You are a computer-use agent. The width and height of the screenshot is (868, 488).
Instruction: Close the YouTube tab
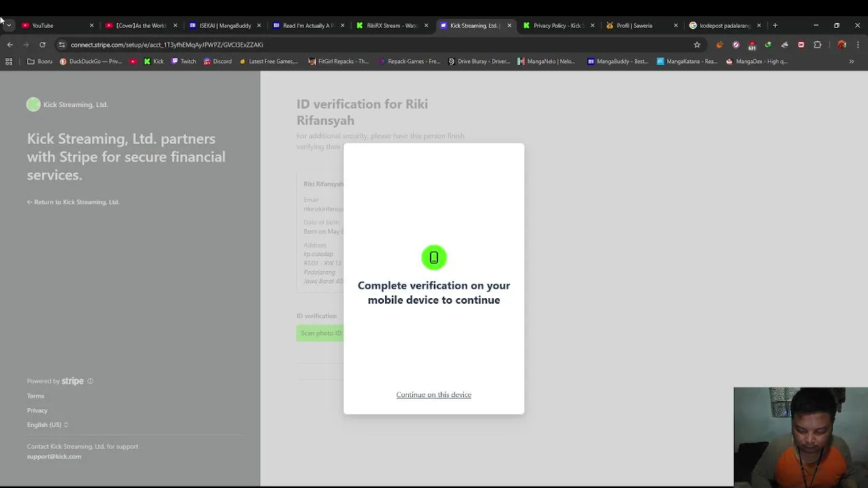pos(92,26)
